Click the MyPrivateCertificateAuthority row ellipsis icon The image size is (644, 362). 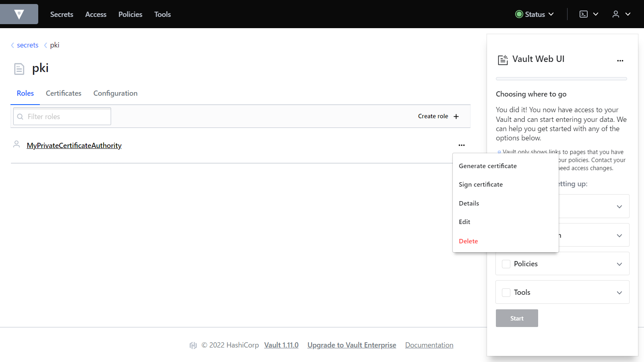click(x=461, y=145)
